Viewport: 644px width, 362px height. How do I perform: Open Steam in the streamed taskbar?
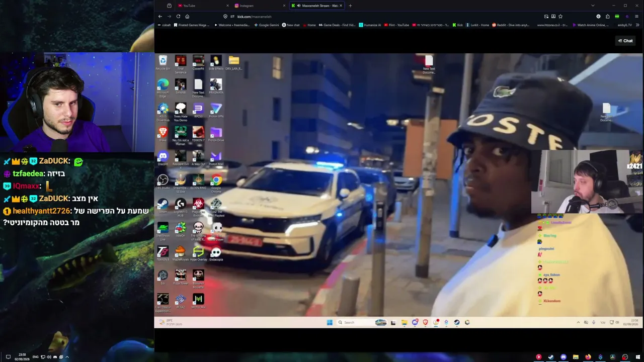click(x=457, y=322)
